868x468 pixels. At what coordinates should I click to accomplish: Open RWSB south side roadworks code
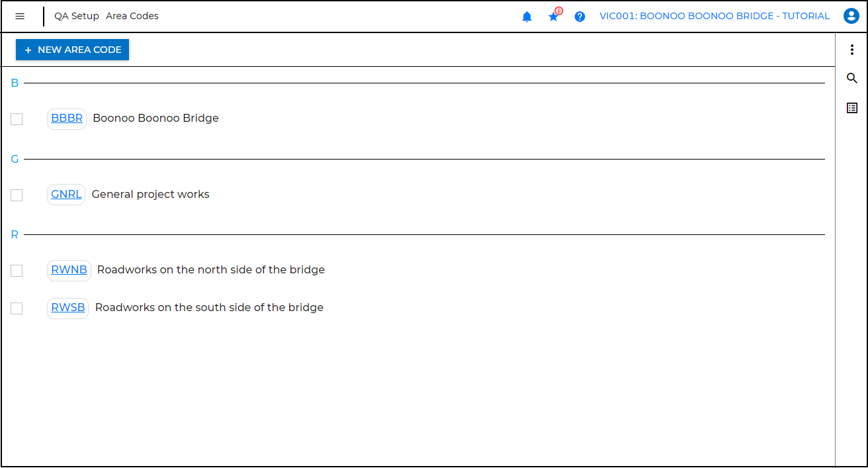coord(67,307)
